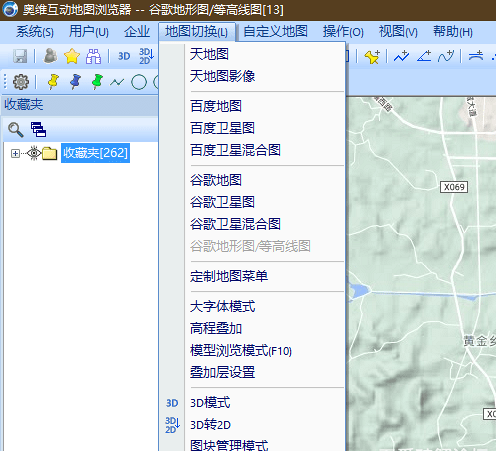
Task: Click the star with plus icon
Action: tap(372, 57)
